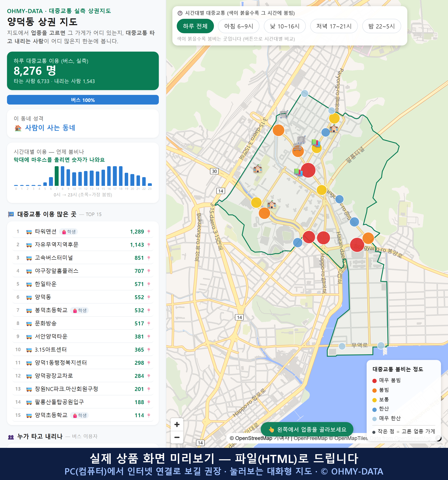Click the 버스 100% share bar
Screen dimensions: 448x480
pyautogui.click(x=83, y=100)
